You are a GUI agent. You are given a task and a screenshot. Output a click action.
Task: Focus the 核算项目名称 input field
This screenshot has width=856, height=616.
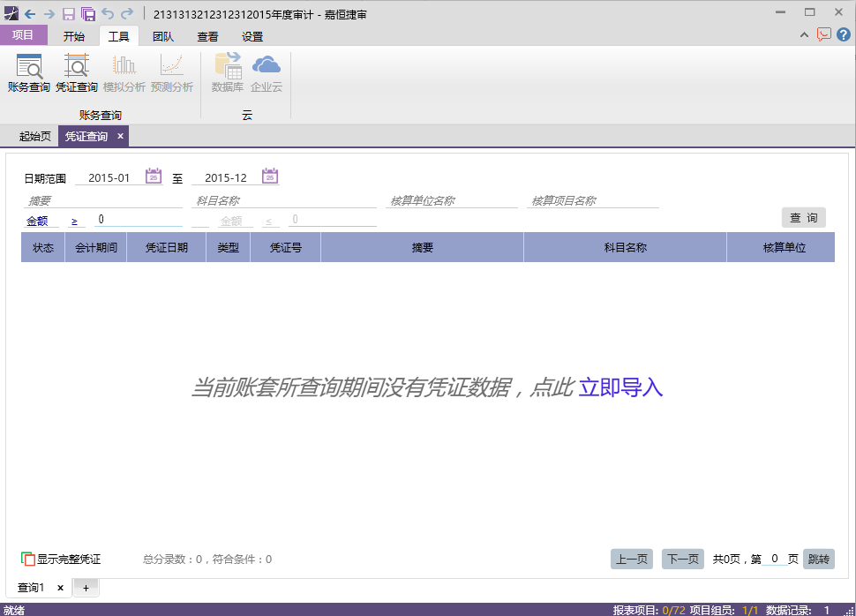[x=593, y=200]
